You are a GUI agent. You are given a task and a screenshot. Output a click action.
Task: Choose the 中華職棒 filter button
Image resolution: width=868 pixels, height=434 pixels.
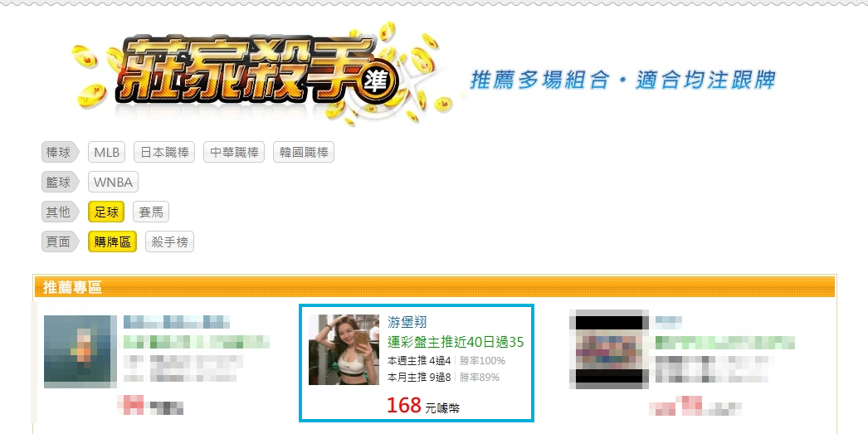pos(234,152)
